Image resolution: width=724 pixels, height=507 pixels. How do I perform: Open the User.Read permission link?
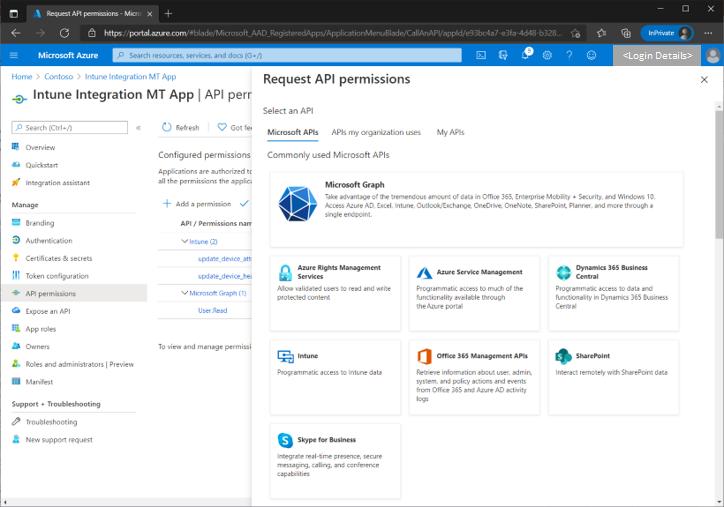[x=212, y=310]
